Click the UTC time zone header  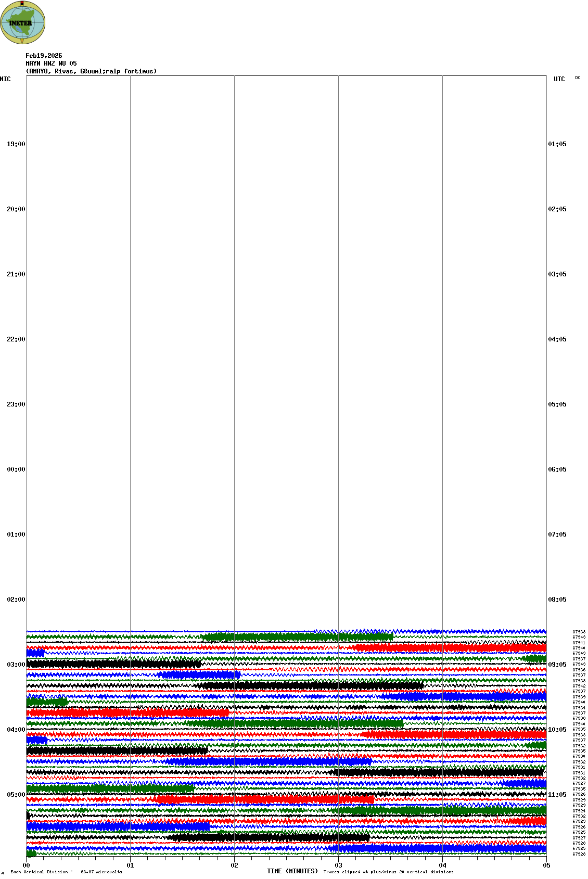click(559, 79)
